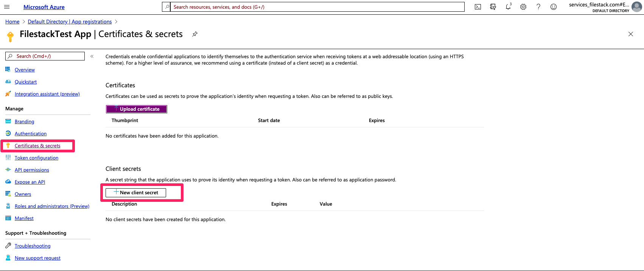This screenshot has width=644, height=271.
Task: Click the Troubleshooting wrench icon
Action: click(8, 246)
